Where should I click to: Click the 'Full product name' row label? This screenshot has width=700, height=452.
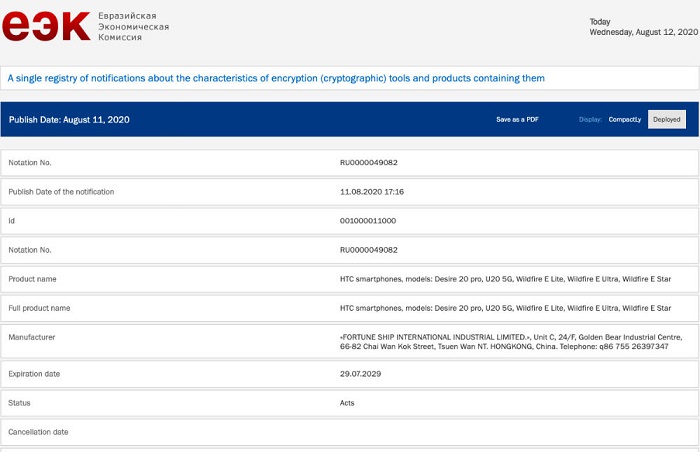click(39, 308)
